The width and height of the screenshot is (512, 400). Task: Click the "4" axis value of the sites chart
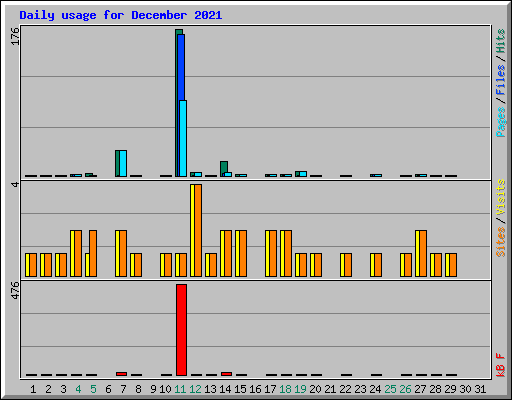[15, 184]
